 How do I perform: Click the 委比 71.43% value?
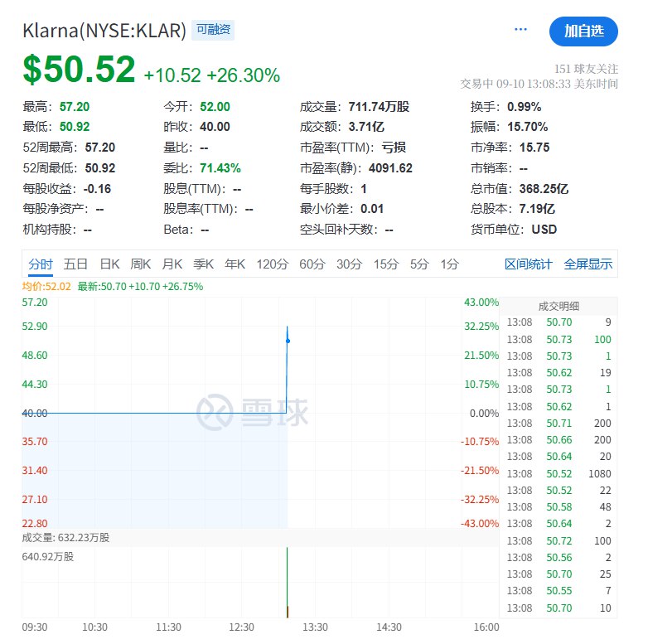220,167
